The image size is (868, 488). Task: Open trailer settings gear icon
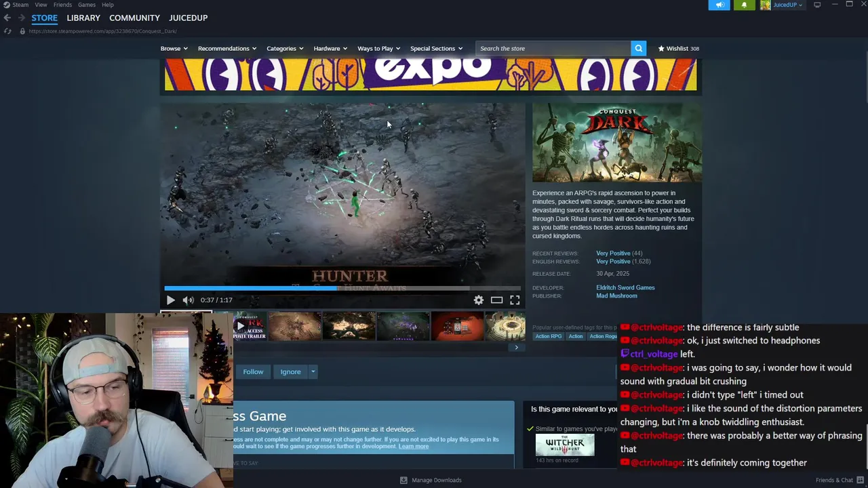479,300
